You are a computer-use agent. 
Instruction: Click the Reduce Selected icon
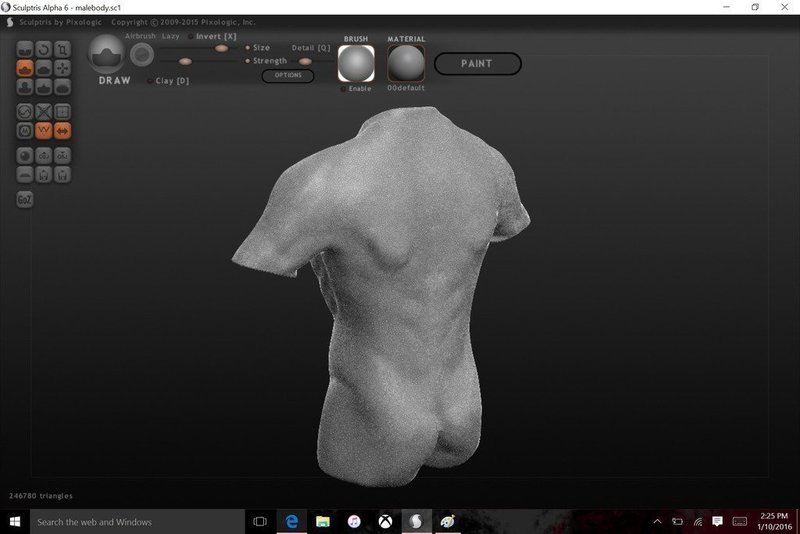tap(43, 112)
